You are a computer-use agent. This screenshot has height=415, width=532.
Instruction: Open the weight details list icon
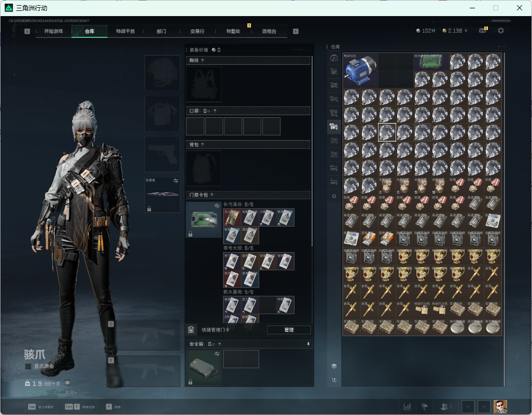(x=67, y=383)
